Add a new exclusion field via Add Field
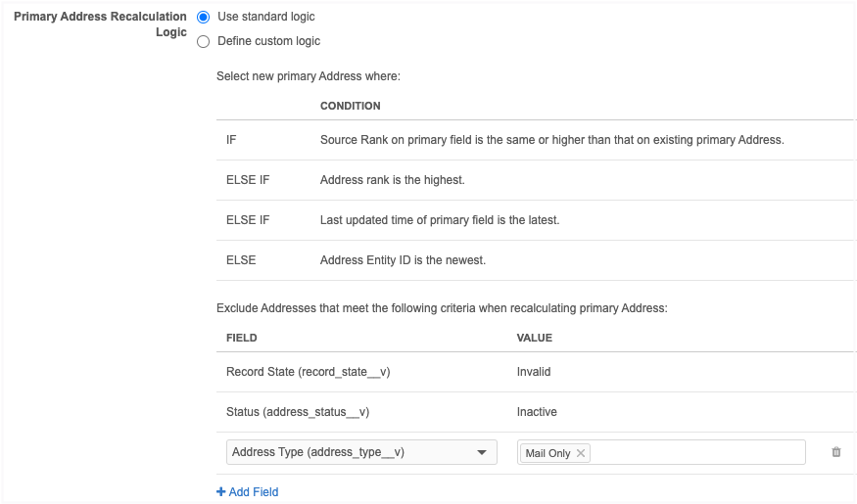This screenshot has width=857, height=504. click(x=253, y=492)
